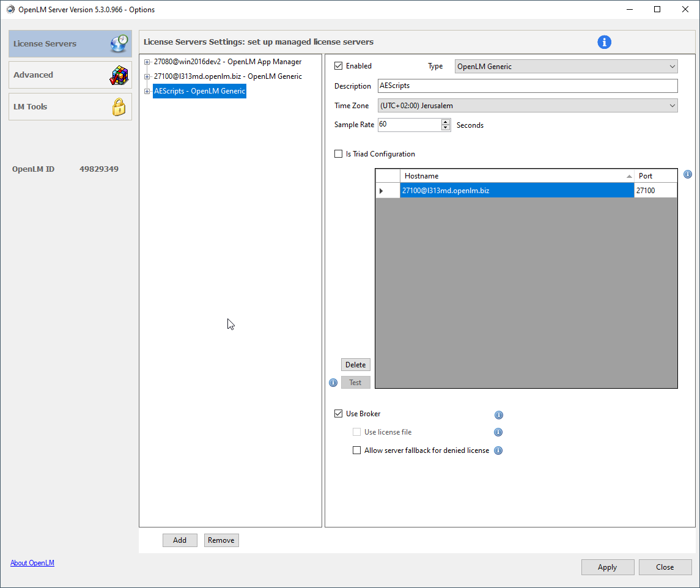This screenshot has height=588, width=700.
Task: Increase Sample Rate with up arrow
Action: (446, 122)
